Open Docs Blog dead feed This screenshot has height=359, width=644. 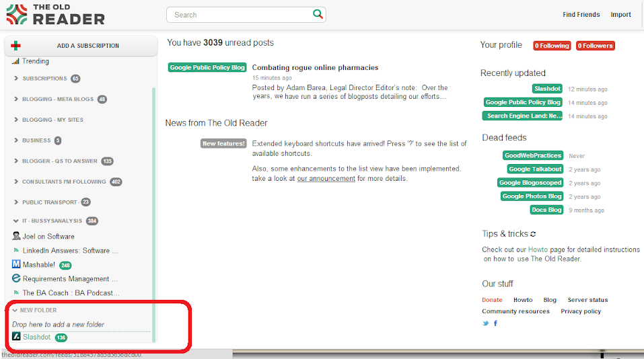click(546, 210)
